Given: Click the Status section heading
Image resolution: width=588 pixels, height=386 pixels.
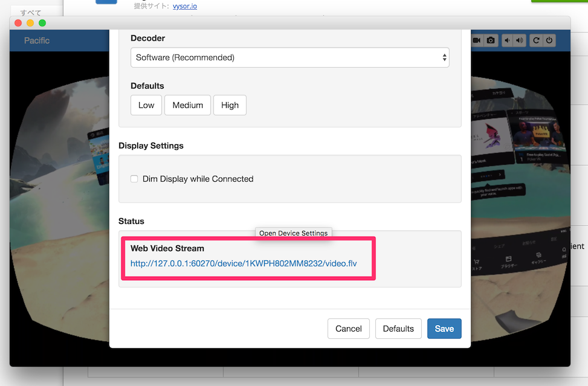Looking at the screenshot, I should click(x=131, y=221).
